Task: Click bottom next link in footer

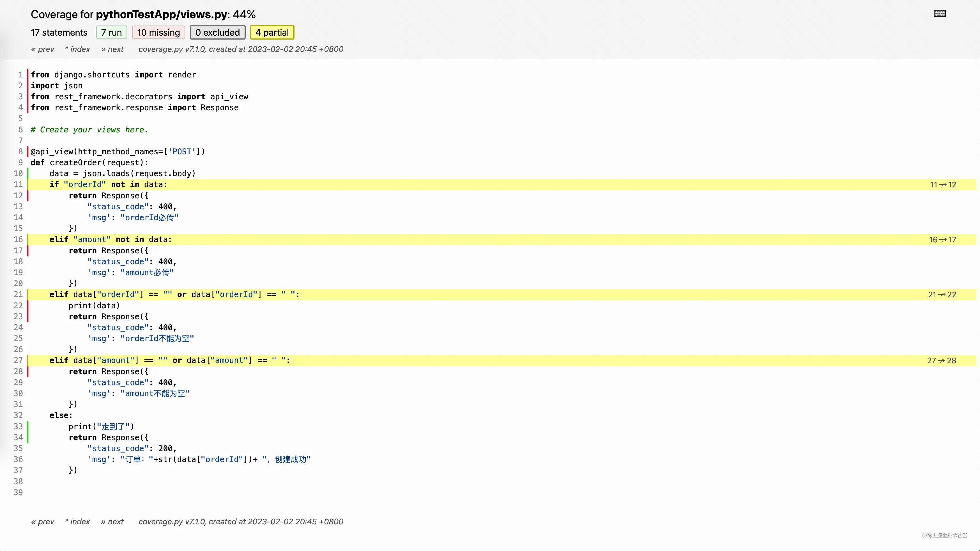Action: 112,521
